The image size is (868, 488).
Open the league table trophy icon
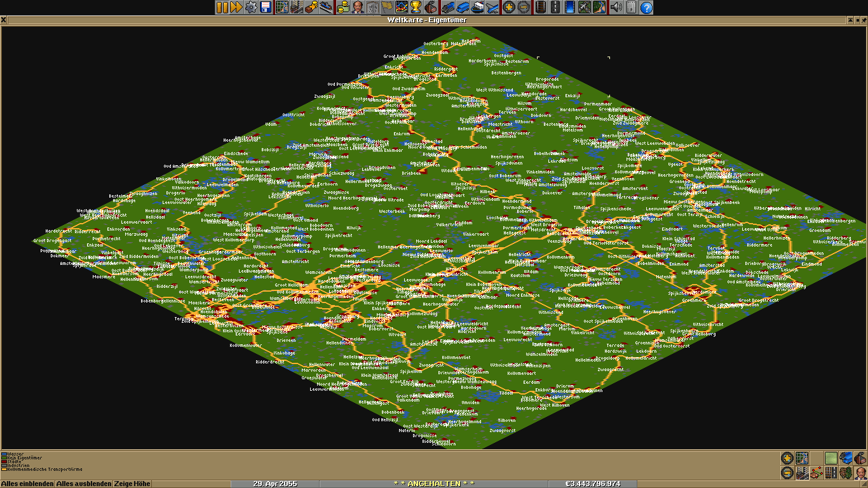[416, 8]
